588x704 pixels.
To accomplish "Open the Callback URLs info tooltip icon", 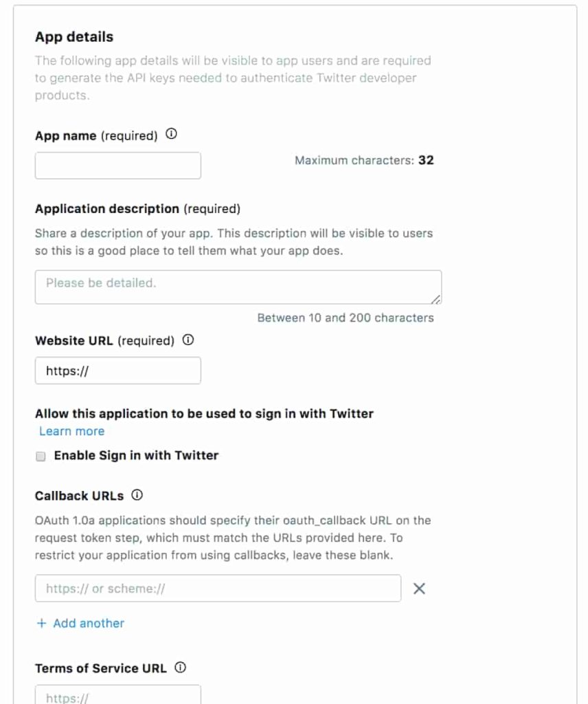I will click(137, 495).
